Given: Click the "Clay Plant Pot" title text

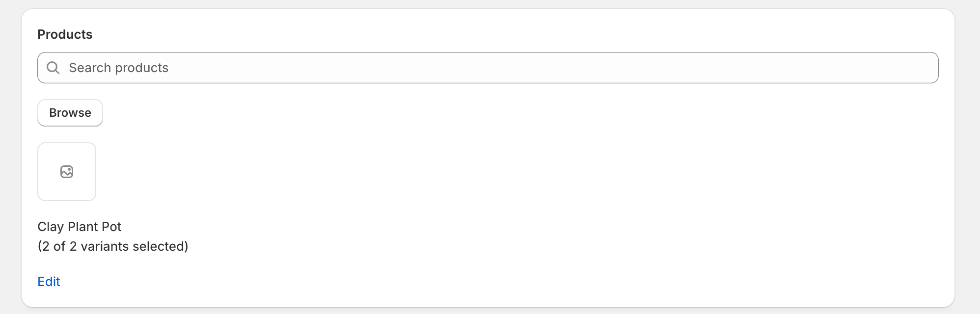Looking at the screenshot, I should tap(79, 227).
